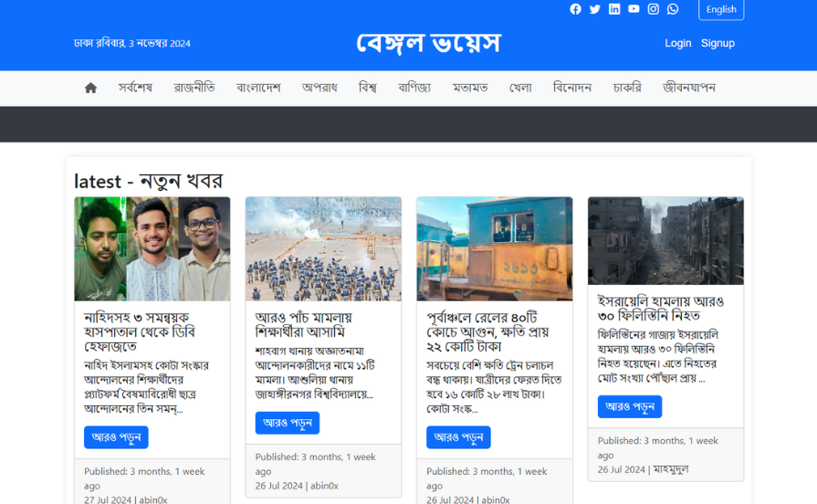Open the মতামত menu item
The image size is (817, 504).
470,88
